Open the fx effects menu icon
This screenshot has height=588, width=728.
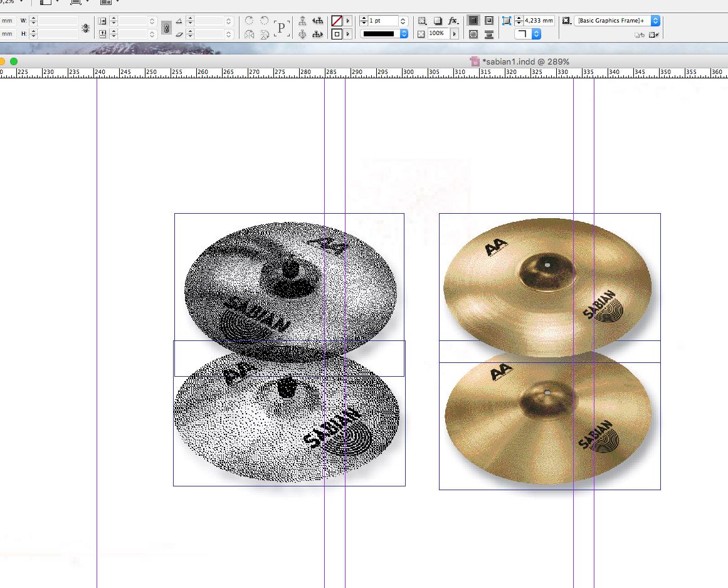tap(453, 21)
